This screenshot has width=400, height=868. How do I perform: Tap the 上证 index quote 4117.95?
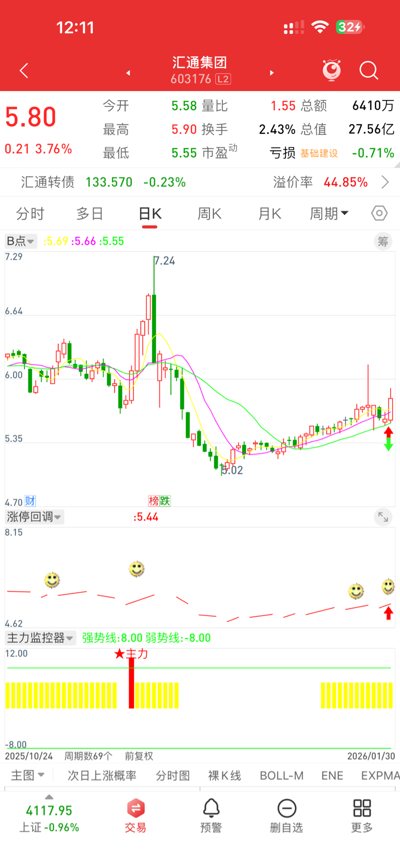(x=49, y=811)
